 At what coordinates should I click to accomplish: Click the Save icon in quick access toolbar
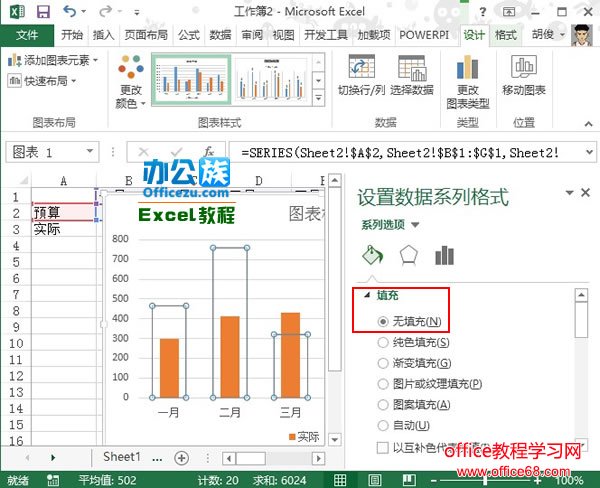coord(43,11)
